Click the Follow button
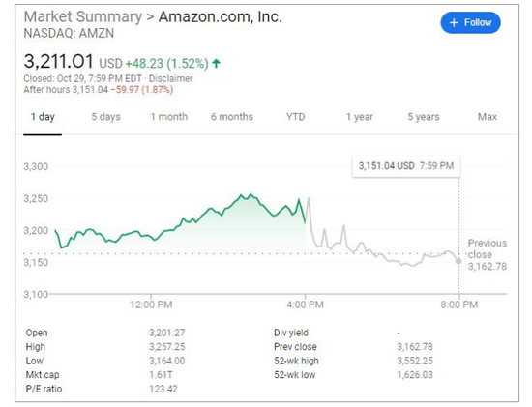 tap(470, 23)
